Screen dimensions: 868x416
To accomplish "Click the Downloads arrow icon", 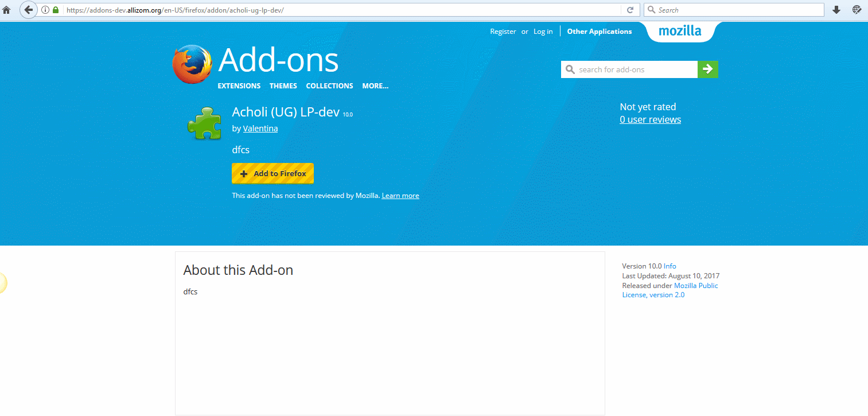I will pos(836,10).
